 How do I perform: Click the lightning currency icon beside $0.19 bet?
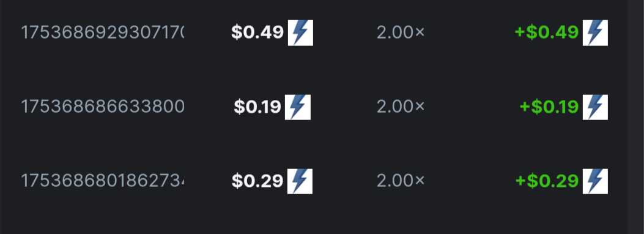298,107
